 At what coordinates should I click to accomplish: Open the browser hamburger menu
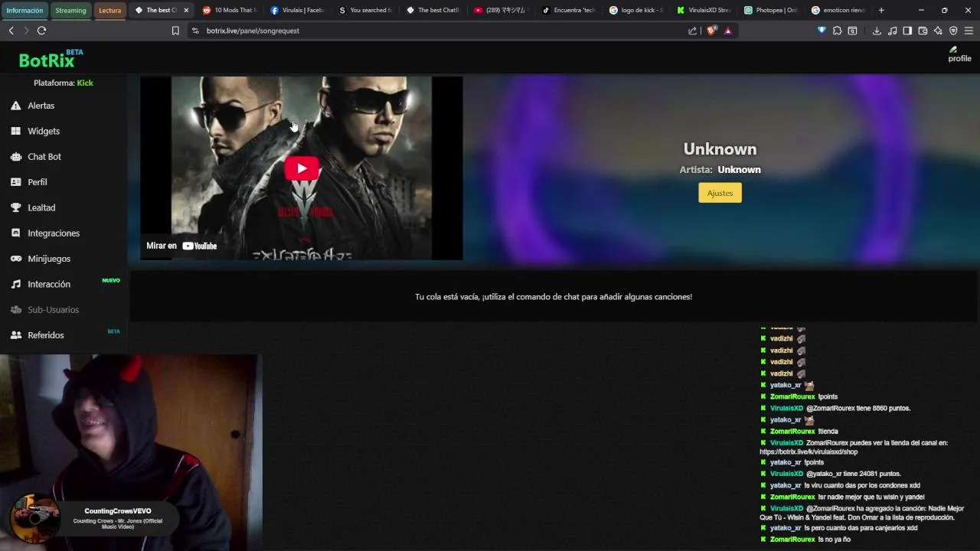tap(969, 31)
